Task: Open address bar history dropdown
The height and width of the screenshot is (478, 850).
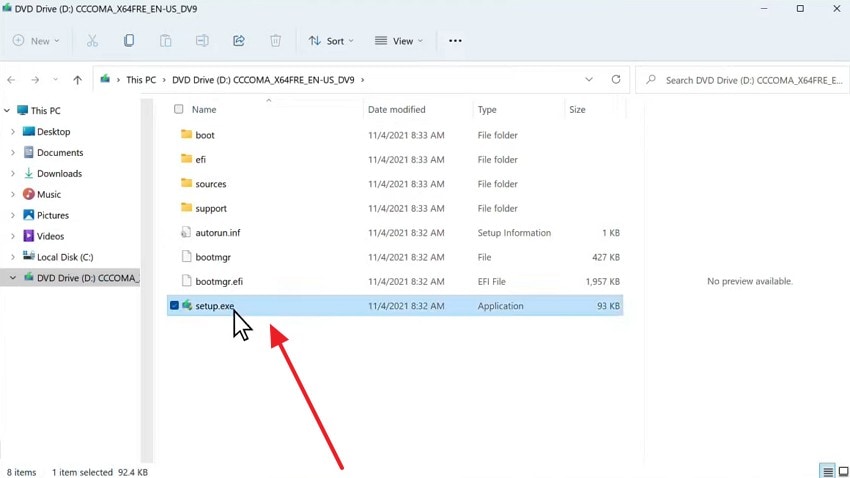Action: [589, 80]
